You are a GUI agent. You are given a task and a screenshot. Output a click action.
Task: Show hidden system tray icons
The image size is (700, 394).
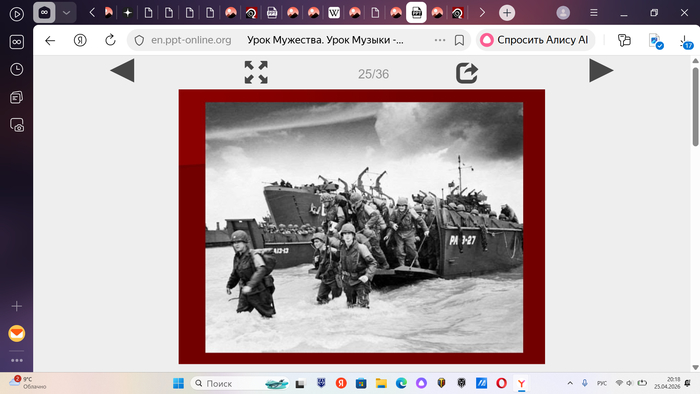pyautogui.click(x=570, y=383)
